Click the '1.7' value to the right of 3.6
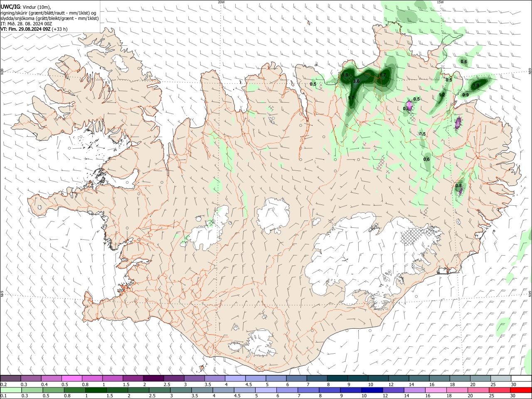The width and height of the screenshot is (532, 399). [383, 75]
